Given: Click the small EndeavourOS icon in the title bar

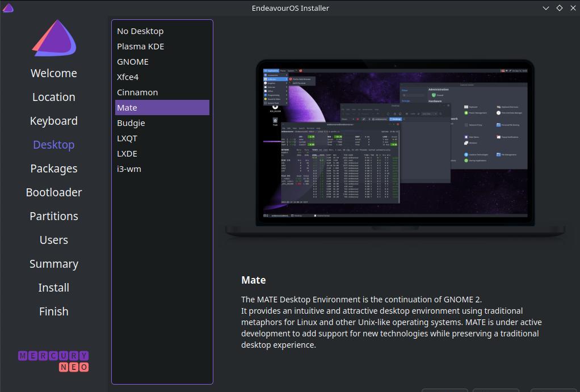Looking at the screenshot, I should pyautogui.click(x=8, y=8).
